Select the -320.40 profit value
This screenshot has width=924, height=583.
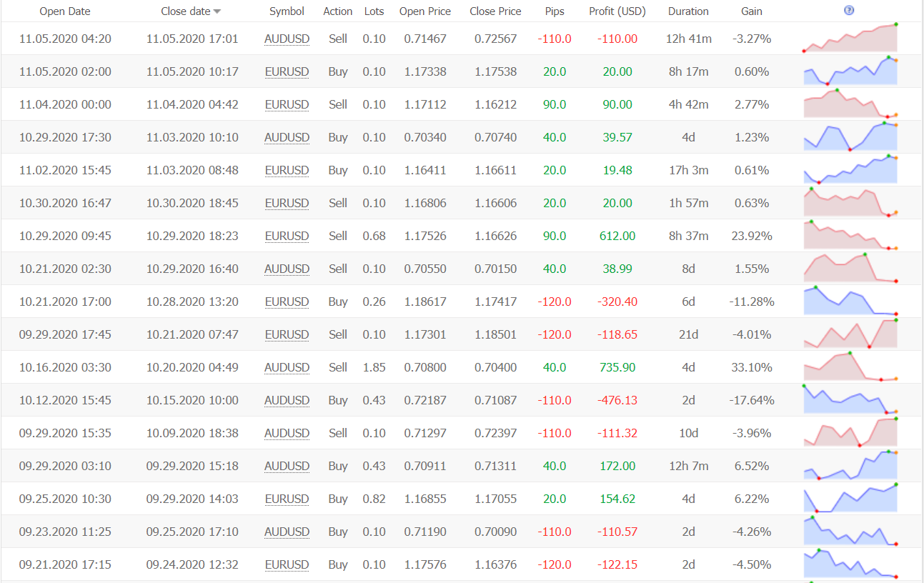click(x=617, y=302)
